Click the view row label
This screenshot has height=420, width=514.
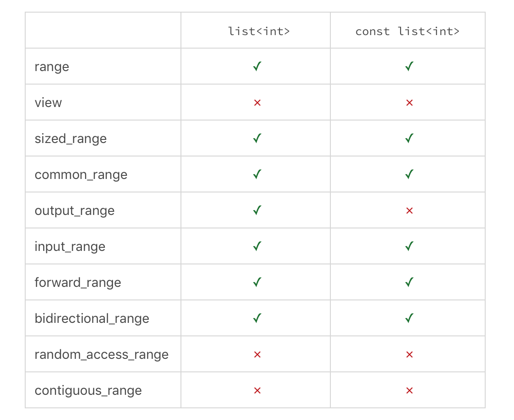48,103
